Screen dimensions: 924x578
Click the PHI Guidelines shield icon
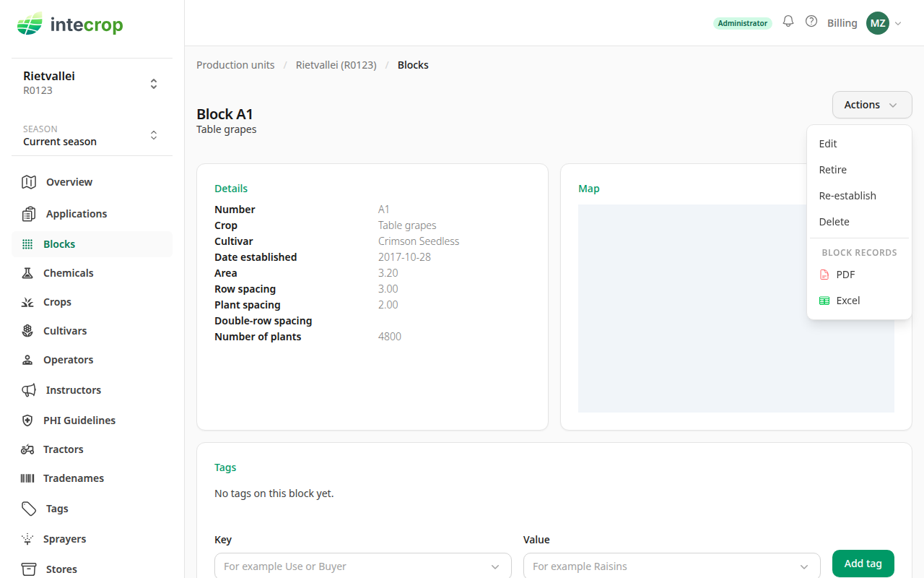(x=27, y=420)
